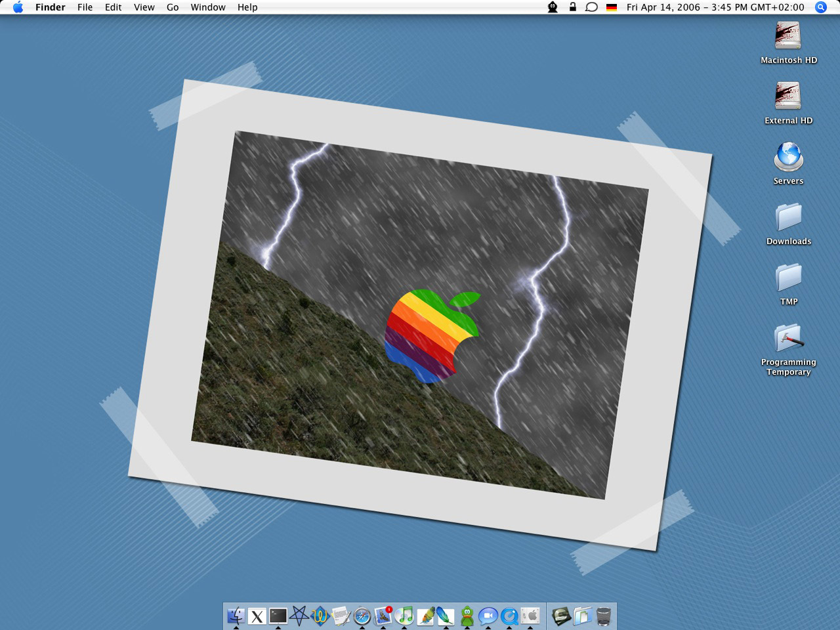Open the View menu
Viewport: 840px width, 630px height.
click(144, 7)
